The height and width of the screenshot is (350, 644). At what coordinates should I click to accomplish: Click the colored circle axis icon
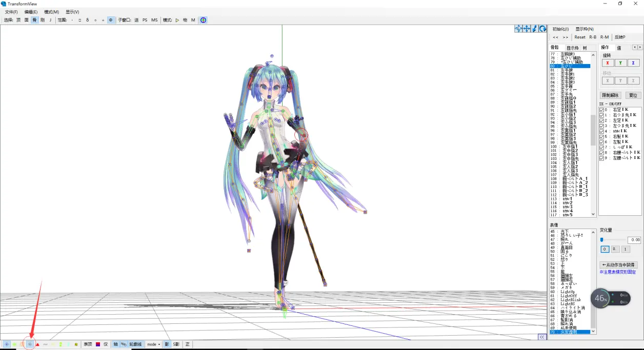203,20
